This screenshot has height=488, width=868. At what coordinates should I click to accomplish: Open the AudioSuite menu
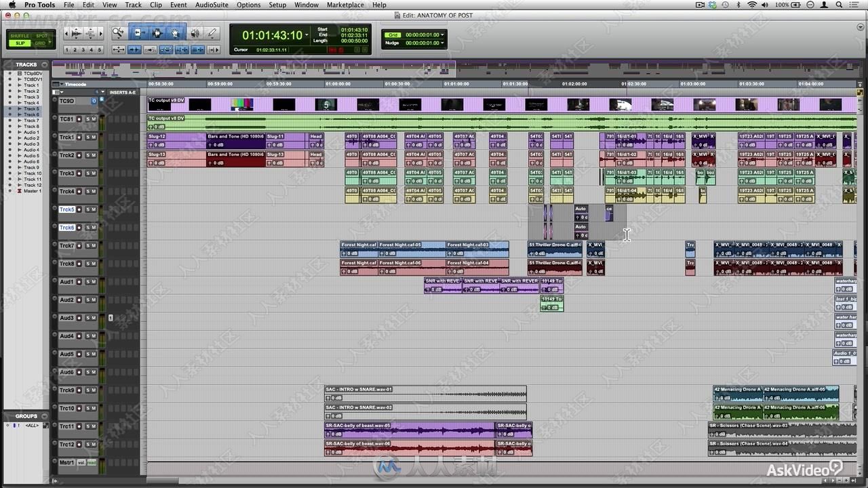pos(212,5)
